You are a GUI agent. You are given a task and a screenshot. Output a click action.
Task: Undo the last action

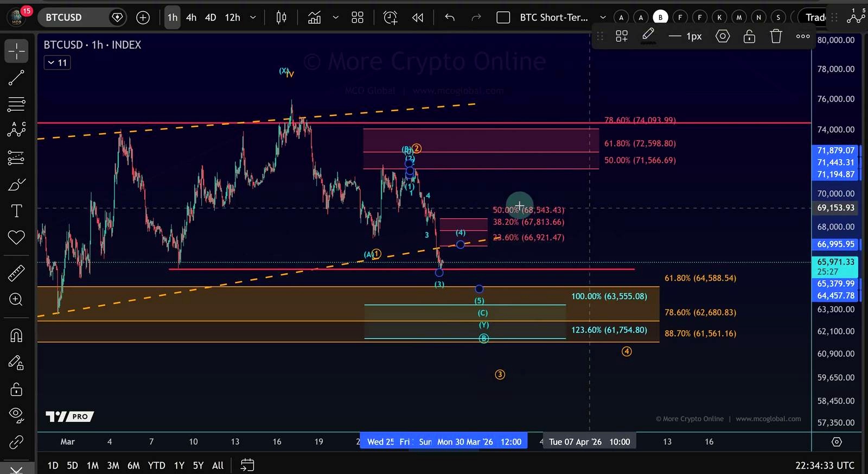(450, 17)
